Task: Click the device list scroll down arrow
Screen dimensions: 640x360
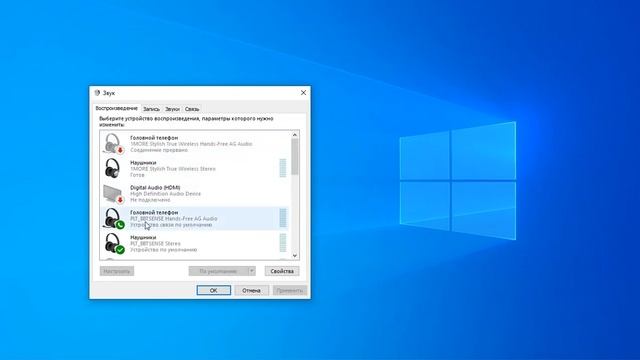Action: (x=295, y=256)
